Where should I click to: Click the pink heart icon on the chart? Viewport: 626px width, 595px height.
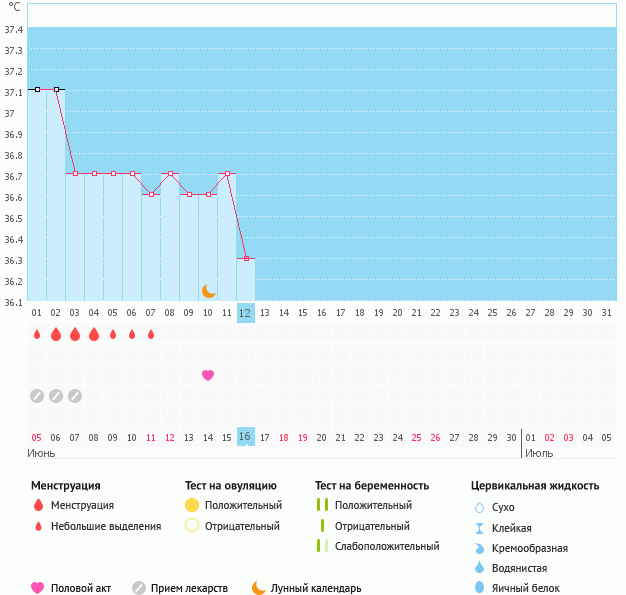tap(208, 375)
